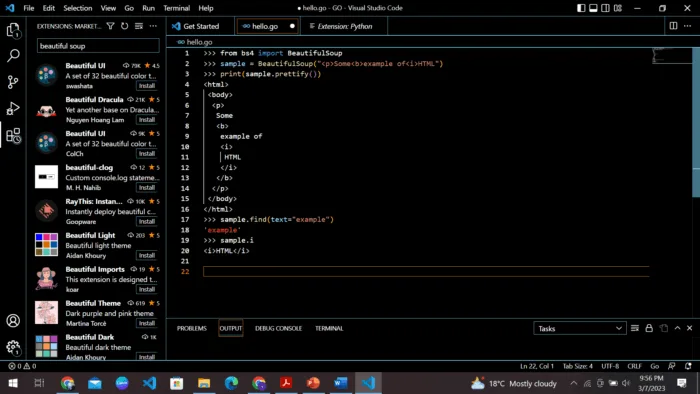Open the Search view icon

coord(13,56)
